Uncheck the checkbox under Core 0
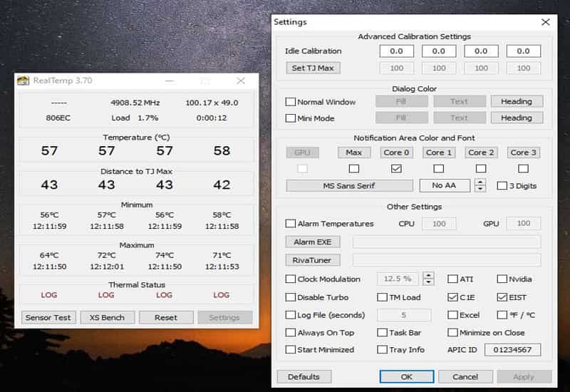This screenshot has height=392, width=570. tap(396, 169)
